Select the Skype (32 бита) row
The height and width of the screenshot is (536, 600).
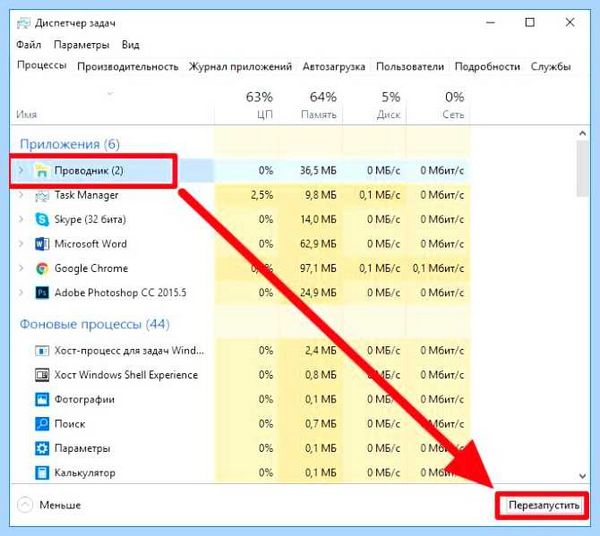(x=241, y=219)
